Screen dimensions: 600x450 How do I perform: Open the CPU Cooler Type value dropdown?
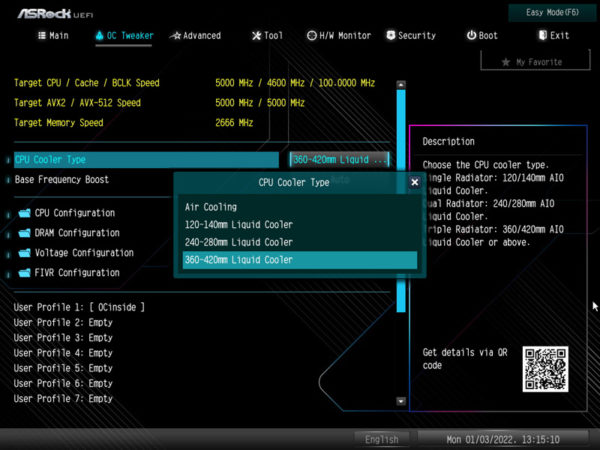(339, 160)
